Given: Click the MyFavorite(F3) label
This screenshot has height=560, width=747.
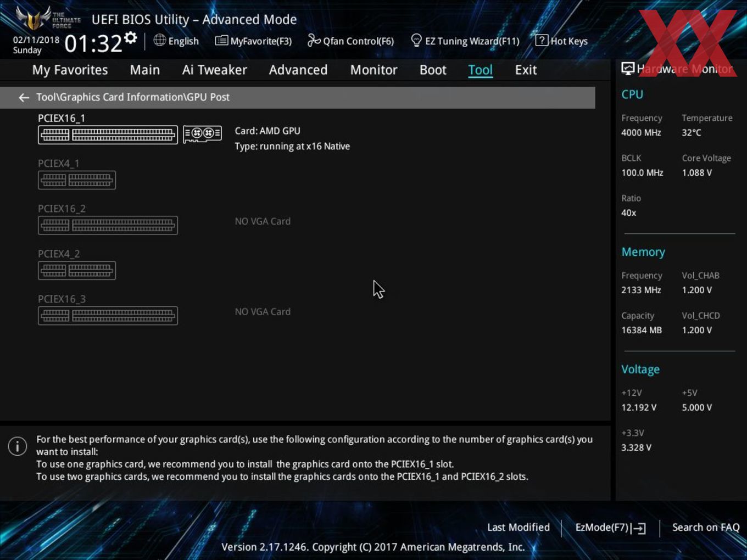Looking at the screenshot, I should [261, 41].
